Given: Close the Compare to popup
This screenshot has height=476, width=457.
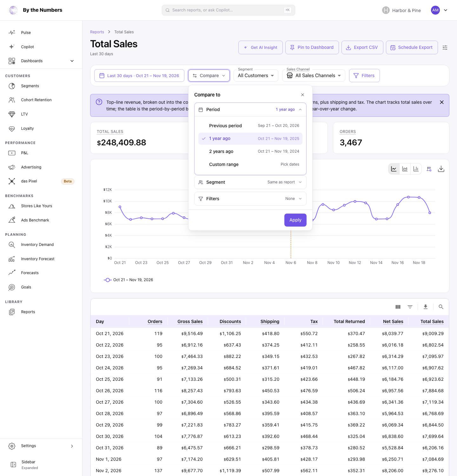Looking at the screenshot, I should pos(303,95).
